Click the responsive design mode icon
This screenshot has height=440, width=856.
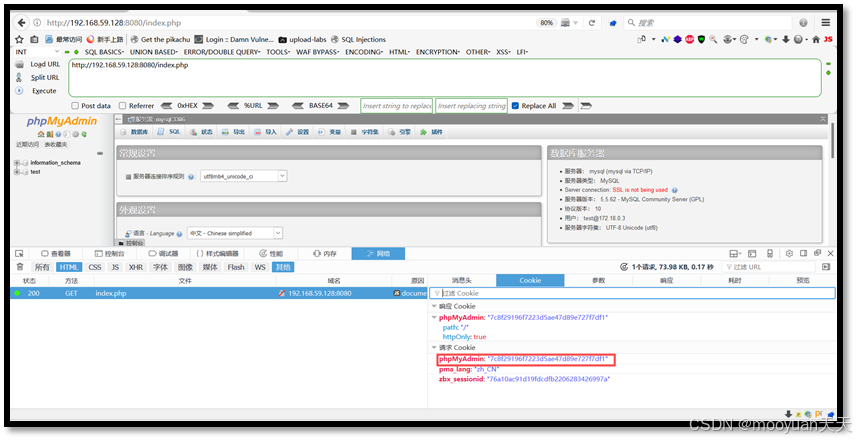coord(770,254)
